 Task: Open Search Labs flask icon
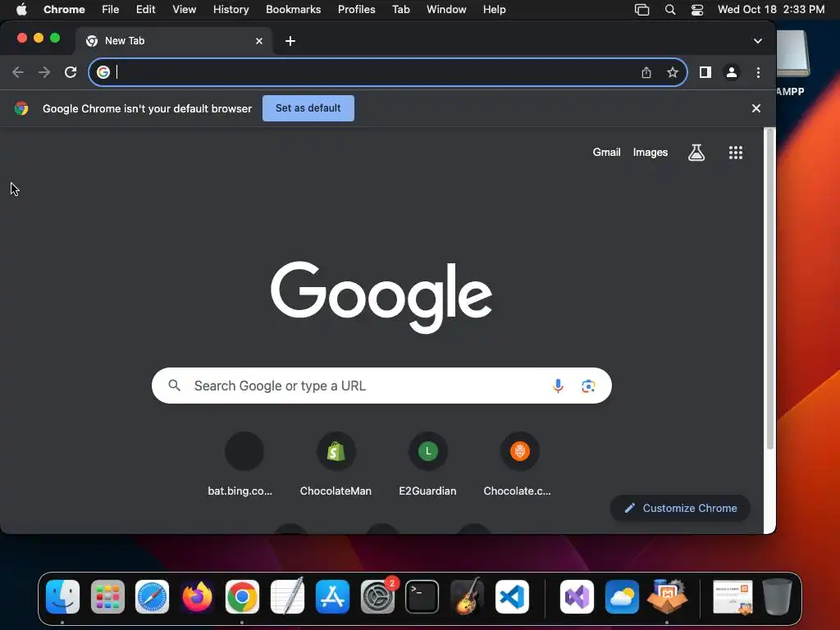[x=696, y=153]
